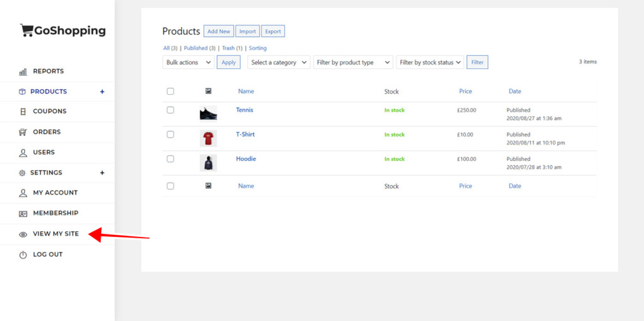Screen dimensions: 644x321
Task: Switch to the Trash products view
Action: [x=228, y=48]
